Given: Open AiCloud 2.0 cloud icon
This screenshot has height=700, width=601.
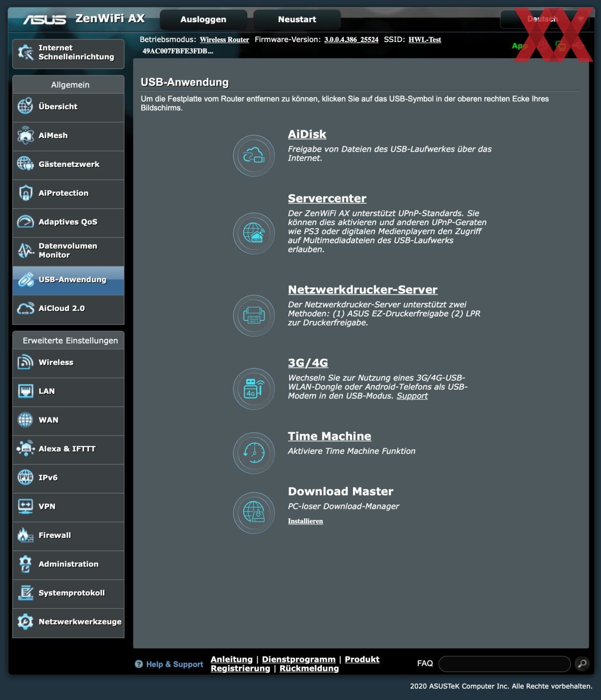Looking at the screenshot, I should click(x=25, y=308).
